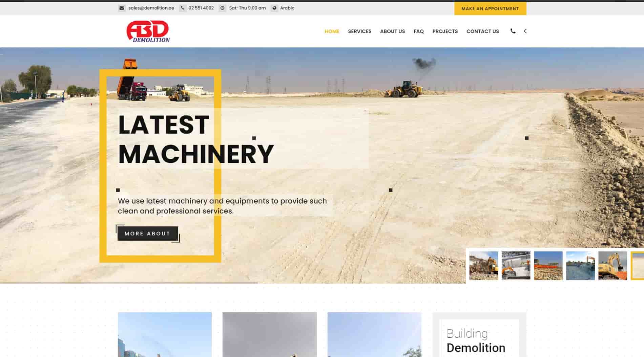Select fifth slider thumbnail of yellow excavator
Image resolution: width=644 pixels, height=357 pixels.
tap(612, 266)
